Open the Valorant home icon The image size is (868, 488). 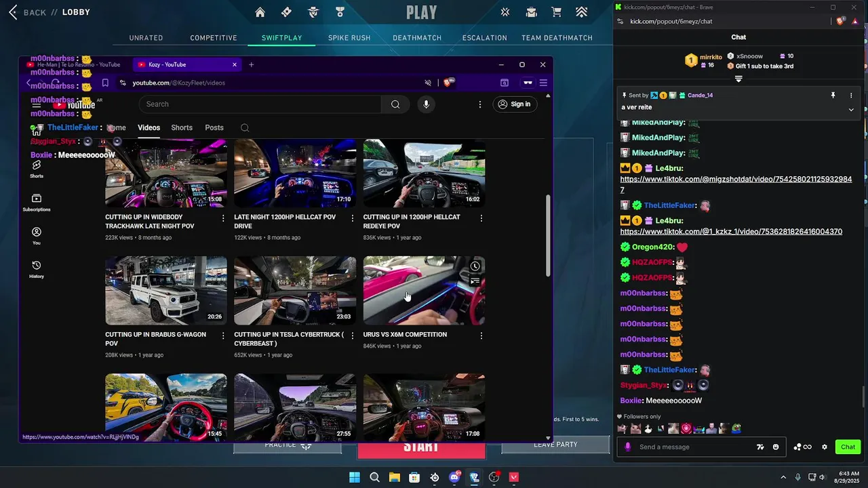pyautogui.click(x=260, y=12)
